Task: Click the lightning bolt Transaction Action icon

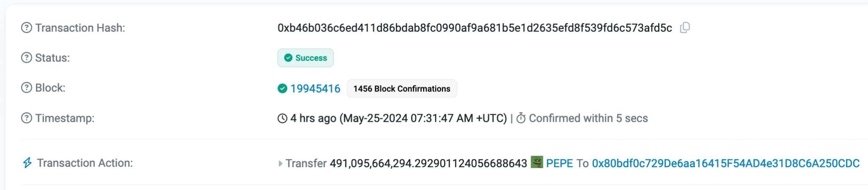Action: click(27, 163)
